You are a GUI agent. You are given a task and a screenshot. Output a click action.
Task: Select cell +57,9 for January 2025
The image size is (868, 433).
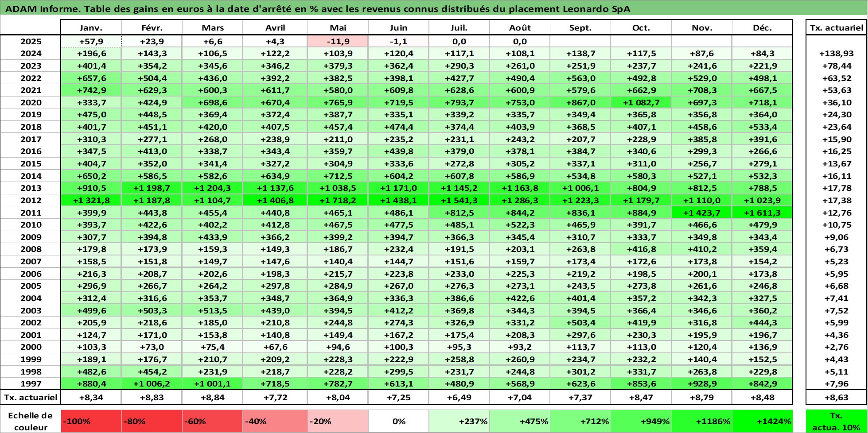91,41
